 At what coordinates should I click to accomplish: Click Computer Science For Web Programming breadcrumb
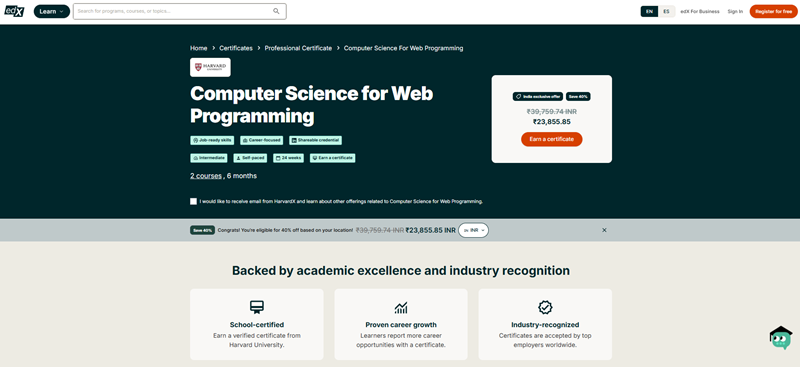point(404,48)
